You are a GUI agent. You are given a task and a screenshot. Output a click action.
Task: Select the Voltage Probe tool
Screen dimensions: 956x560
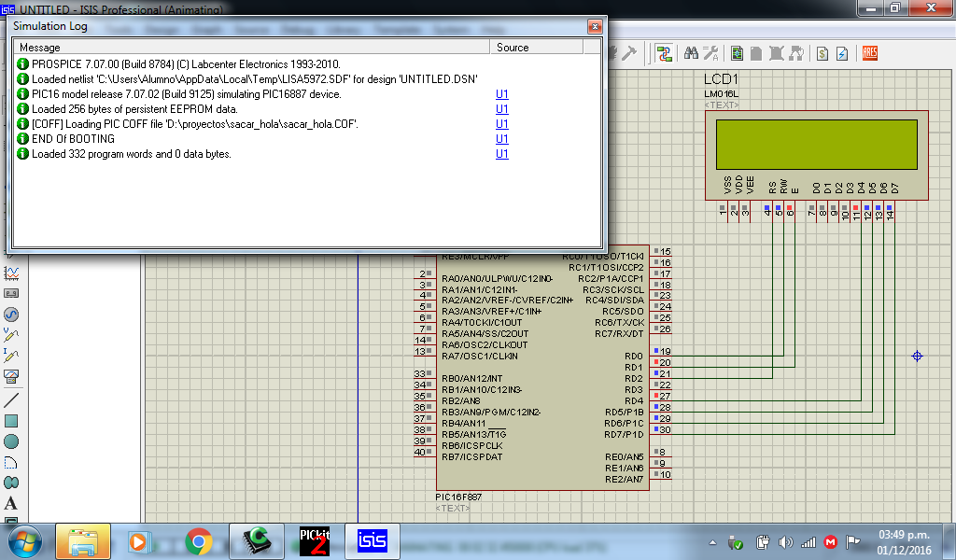coord(11,335)
